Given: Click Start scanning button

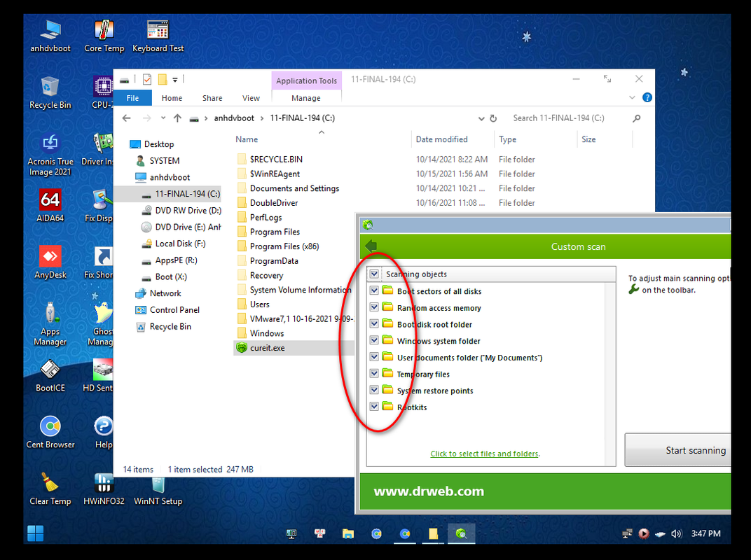Looking at the screenshot, I should point(677,450).
